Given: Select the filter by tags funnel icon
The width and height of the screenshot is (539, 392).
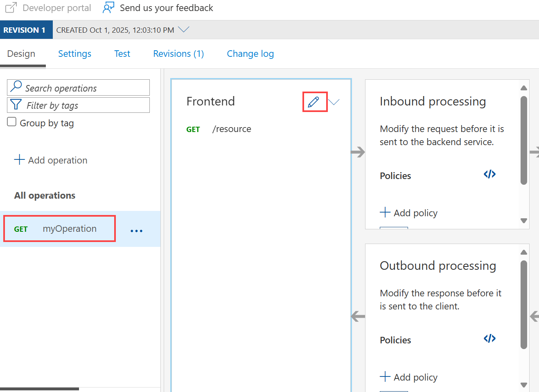Looking at the screenshot, I should pos(16,105).
